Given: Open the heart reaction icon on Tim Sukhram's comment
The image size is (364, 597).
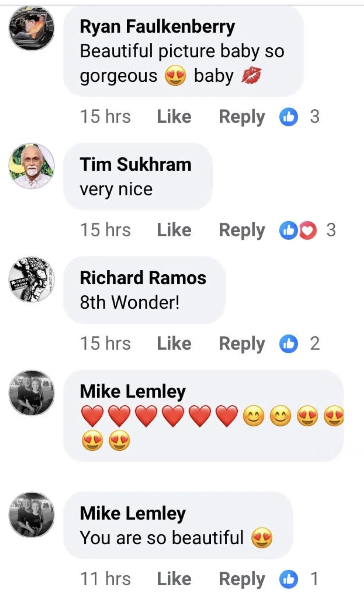Looking at the screenshot, I should click(308, 230).
